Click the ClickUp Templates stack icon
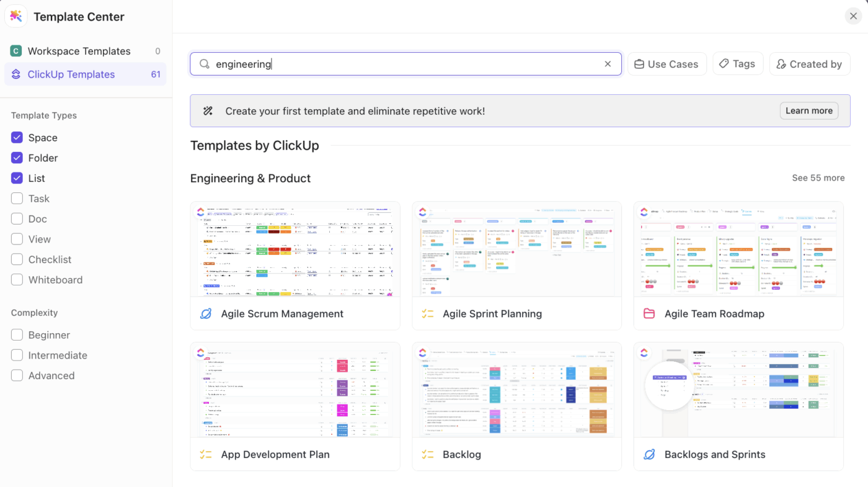The height and width of the screenshot is (487, 868). click(x=16, y=74)
